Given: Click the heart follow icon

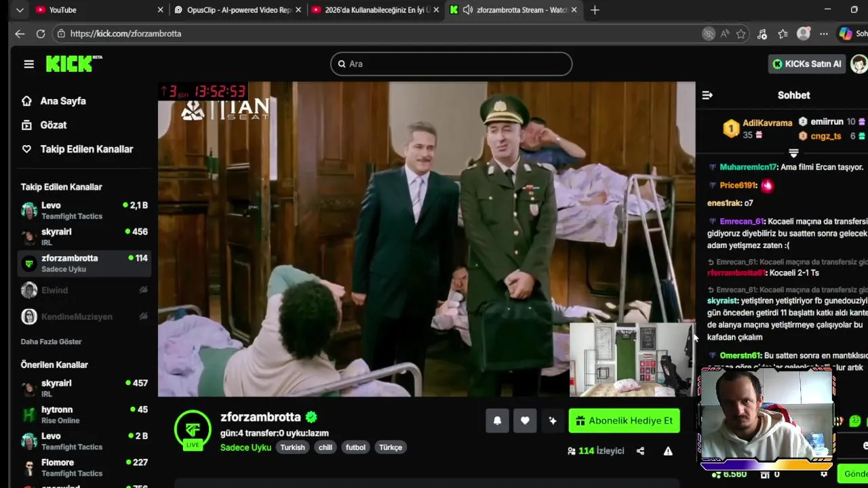Looking at the screenshot, I should coord(525,421).
